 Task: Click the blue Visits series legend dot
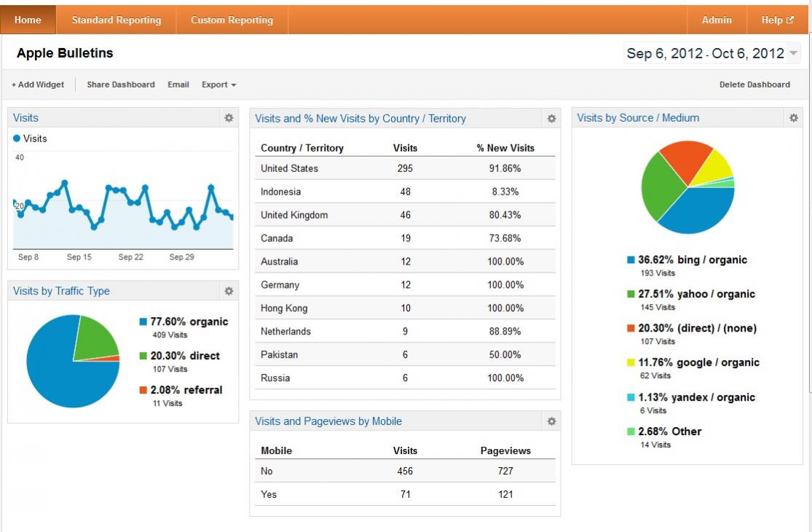(x=17, y=138)
